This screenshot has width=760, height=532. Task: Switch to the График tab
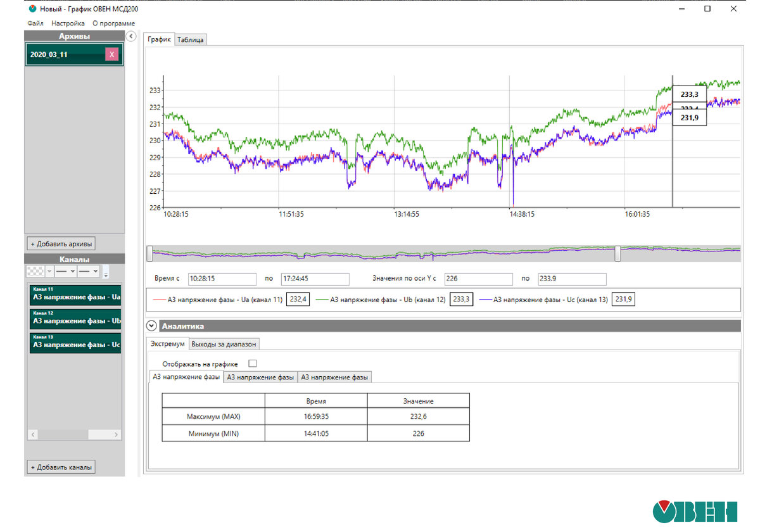coord(159,39)
